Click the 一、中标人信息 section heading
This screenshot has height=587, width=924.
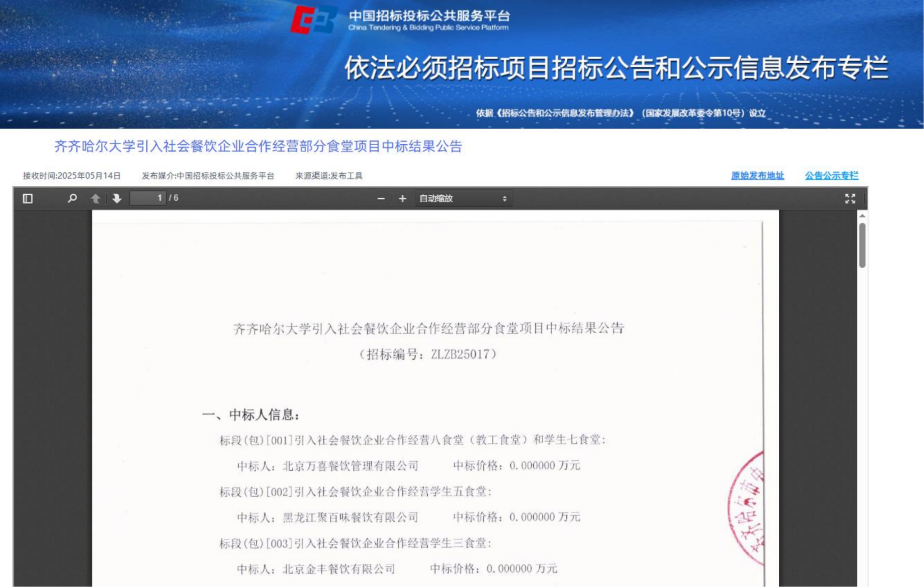[251, 414]
